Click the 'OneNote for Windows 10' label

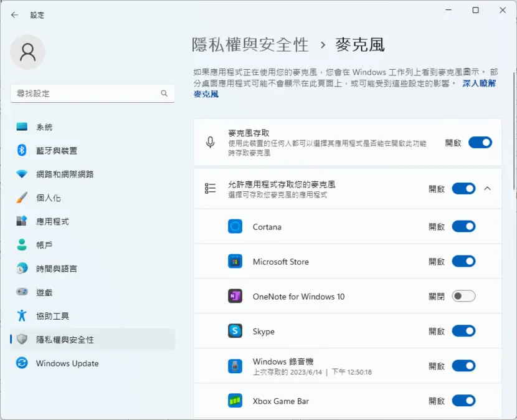299,297
